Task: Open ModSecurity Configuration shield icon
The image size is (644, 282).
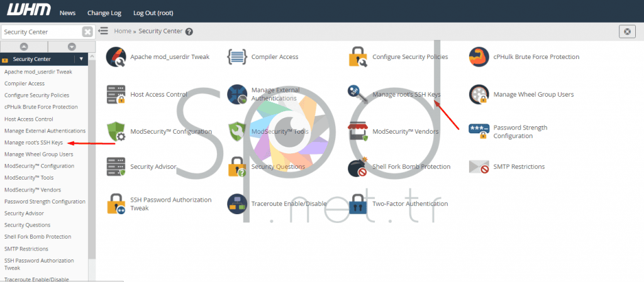Action: (116, 131)
